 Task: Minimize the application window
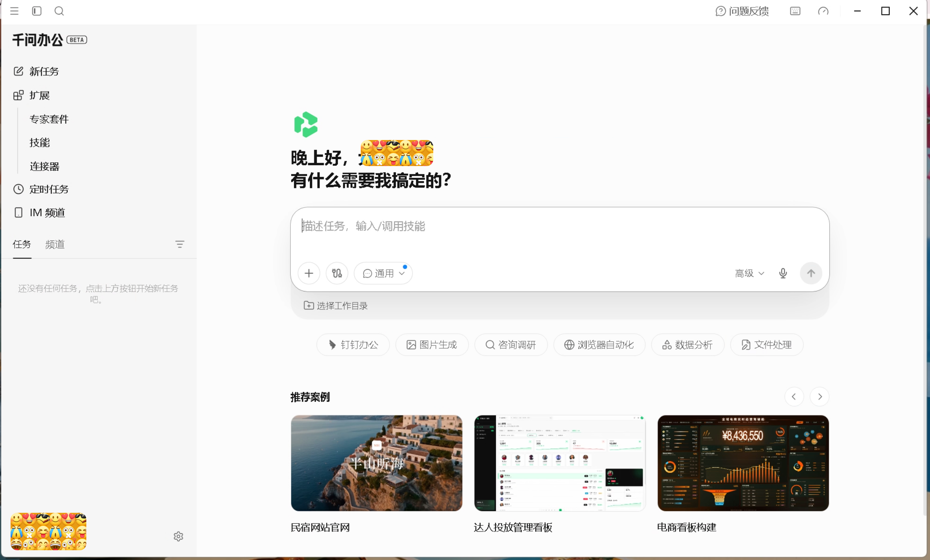tap(858, 11)
